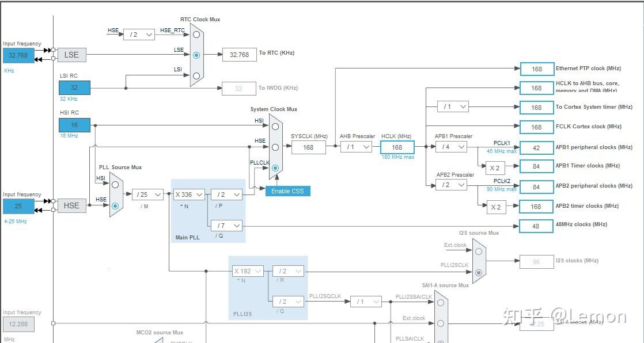
Task: Click the RTC Clock Mux label
Action: [200, 20]
